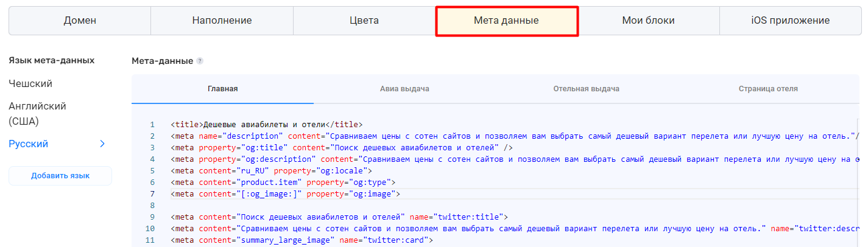Choose Английский (США) metadata language
868x247 pixels.
[x=37, y=114]
